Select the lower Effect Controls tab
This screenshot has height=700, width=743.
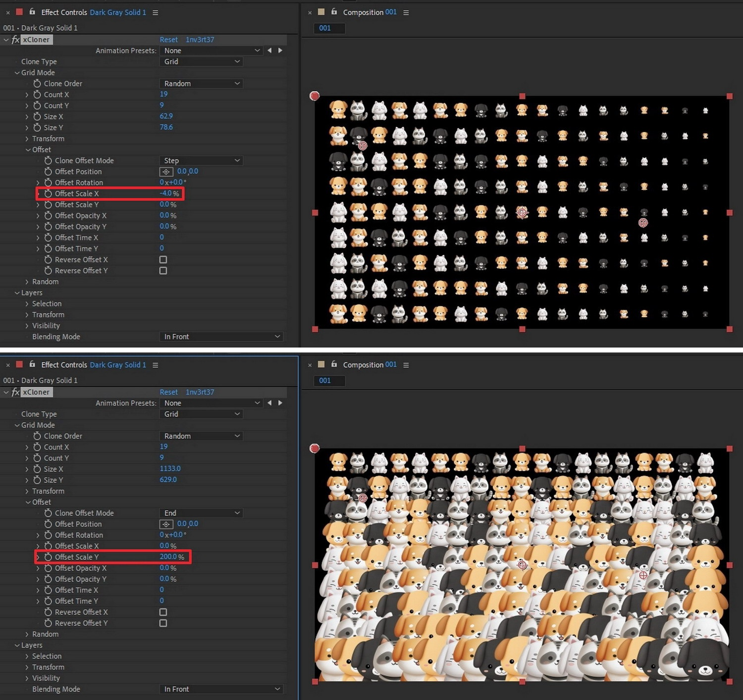click(94, 365)
